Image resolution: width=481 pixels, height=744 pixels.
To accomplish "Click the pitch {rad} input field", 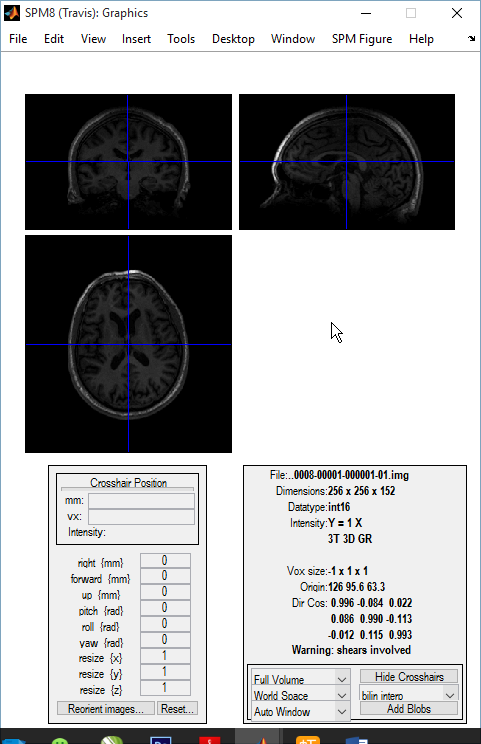I will 165,608.
